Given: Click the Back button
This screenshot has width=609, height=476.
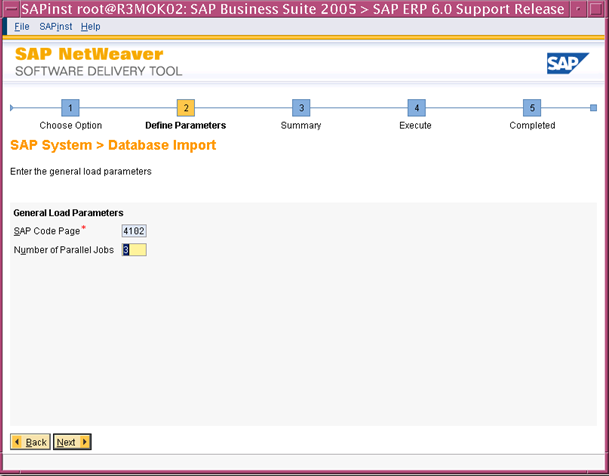Looking at the screenshot, I should (x=30, y=442).
